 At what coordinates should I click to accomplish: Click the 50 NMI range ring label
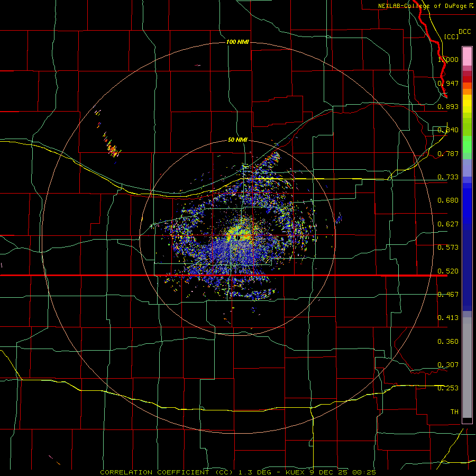click(x=237, y=140)
